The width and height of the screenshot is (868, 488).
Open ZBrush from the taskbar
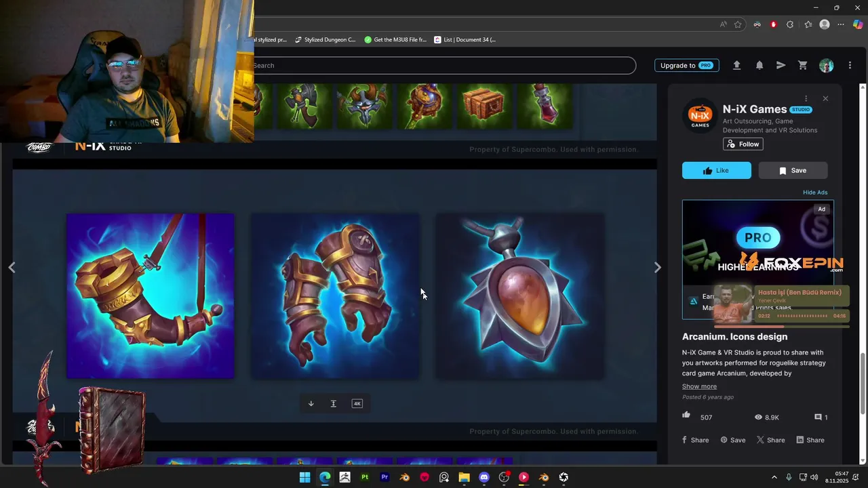click(x=344, y=477)
